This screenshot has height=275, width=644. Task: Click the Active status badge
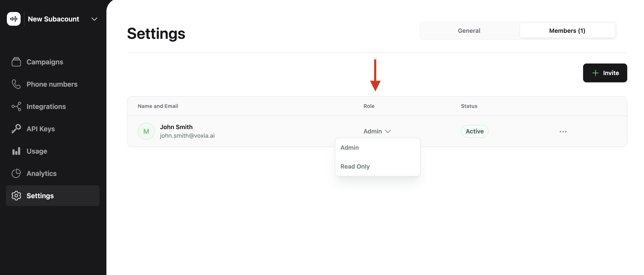click(x=474, y=131)
